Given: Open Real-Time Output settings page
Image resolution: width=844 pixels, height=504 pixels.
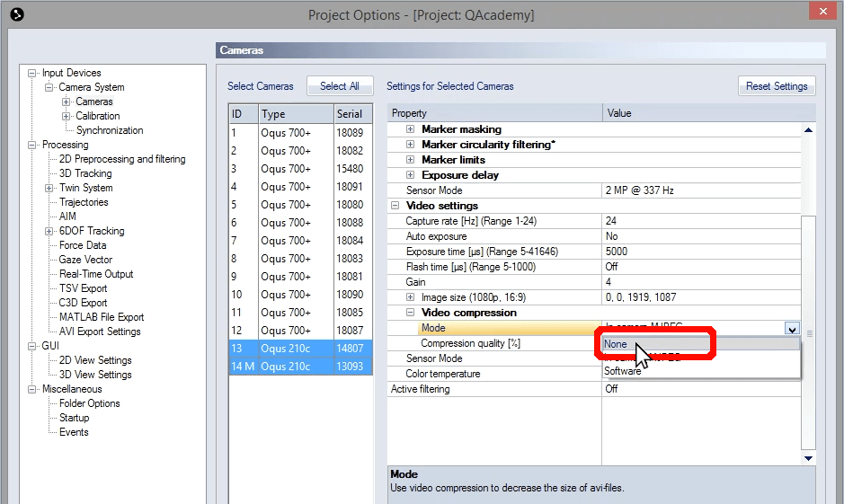Looking at the screenshot, I should pos(96,274).
